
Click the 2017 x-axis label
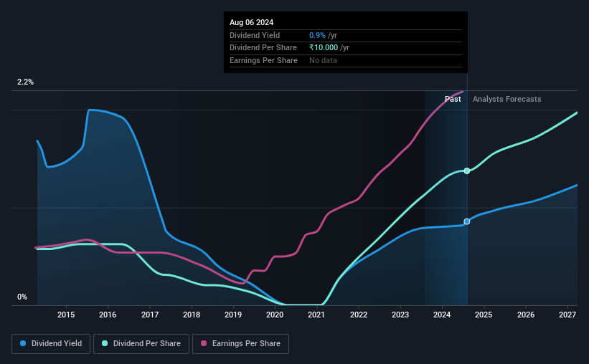pyautogui.click(x=150, y=315)
